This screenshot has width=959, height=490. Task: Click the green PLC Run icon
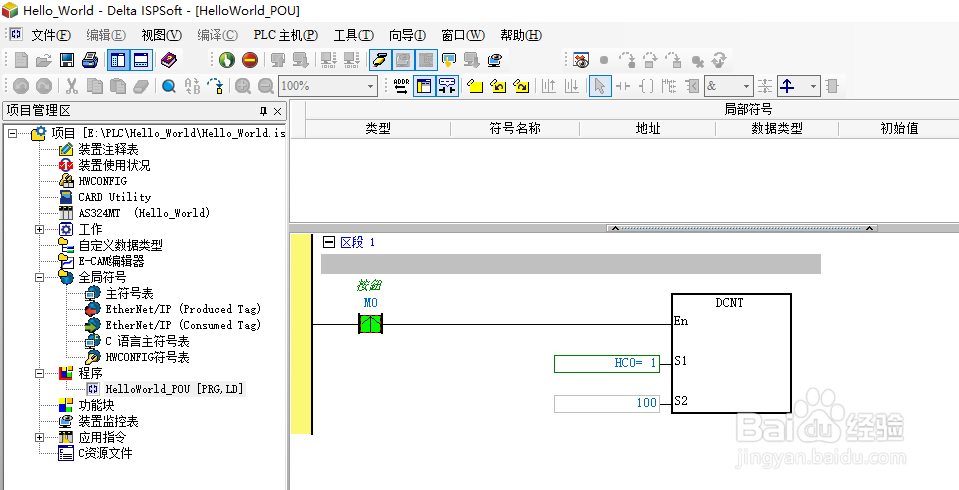(x=227, y=60)
